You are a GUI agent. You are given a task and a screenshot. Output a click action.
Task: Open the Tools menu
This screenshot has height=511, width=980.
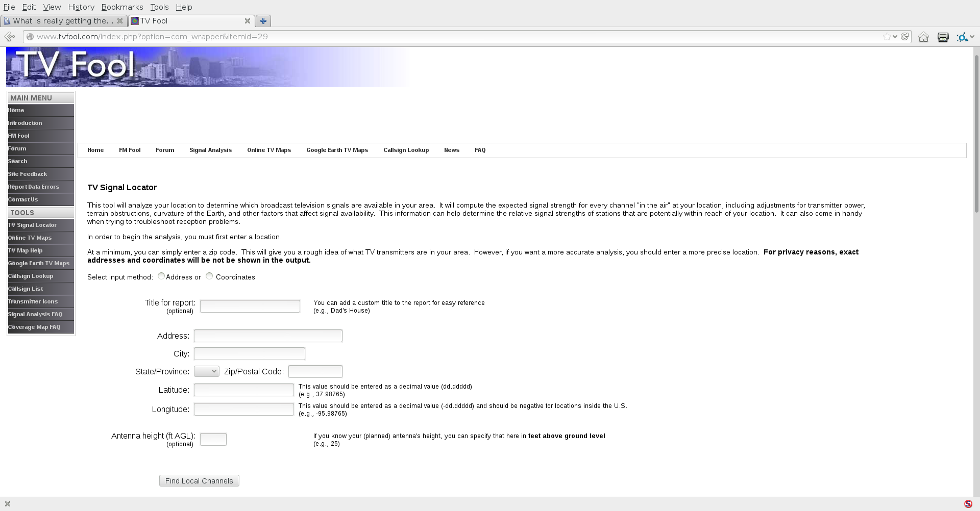[159, 7]
